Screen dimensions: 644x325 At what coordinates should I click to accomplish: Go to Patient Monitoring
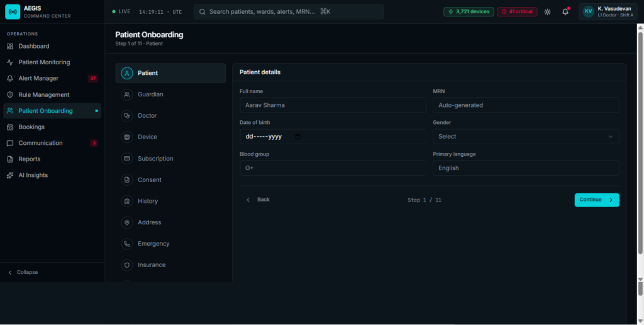(52, 62)
